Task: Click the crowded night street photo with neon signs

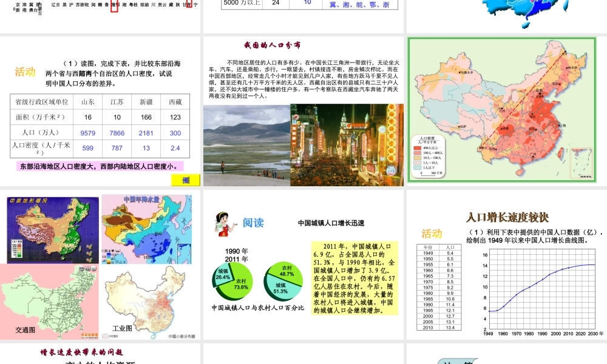Action: click(x=347, y=145)
